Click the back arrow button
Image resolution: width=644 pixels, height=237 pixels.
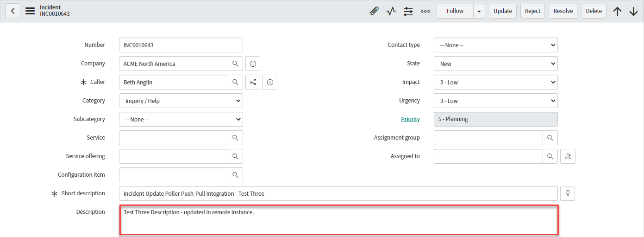tap(13, 11)
